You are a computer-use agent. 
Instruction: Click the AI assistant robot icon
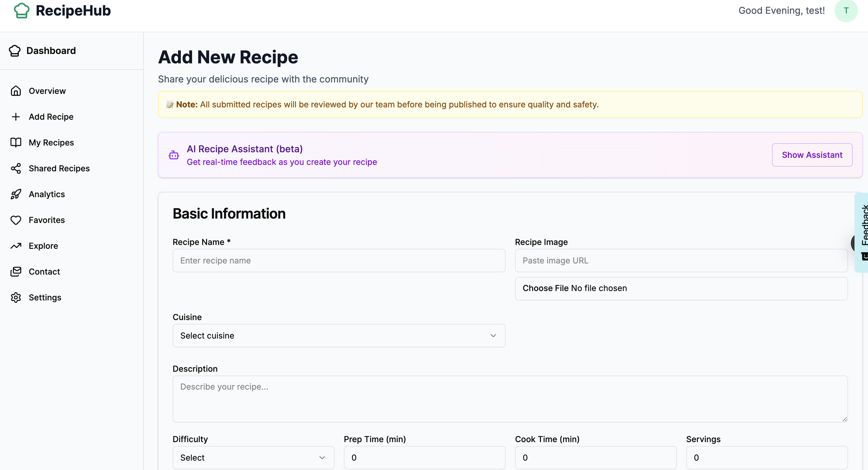click(x=174, y=155)
